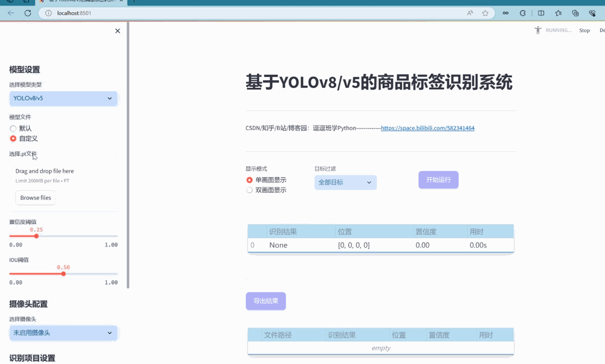Stop the running app via Stop

click(584, 31)
